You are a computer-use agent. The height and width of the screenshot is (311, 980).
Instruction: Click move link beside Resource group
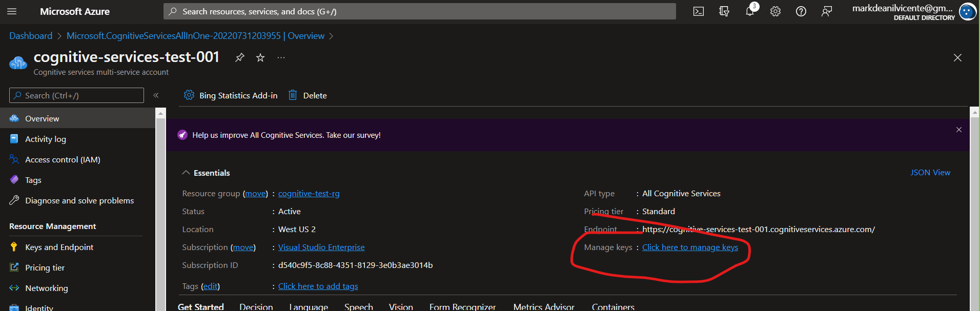coord(255,194)
